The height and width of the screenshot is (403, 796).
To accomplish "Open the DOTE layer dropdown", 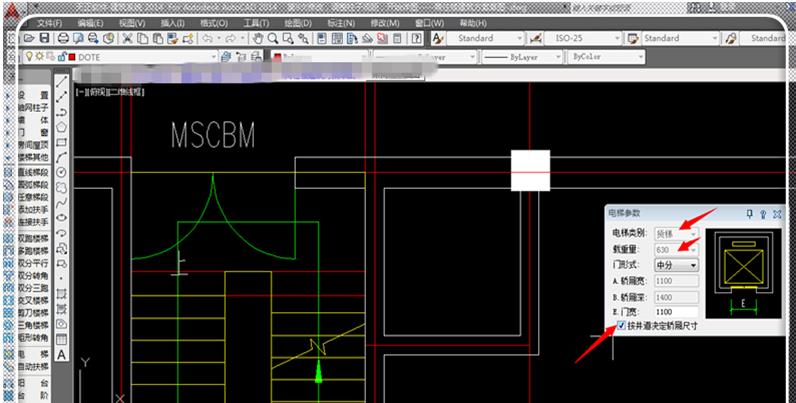I will click(x=214, y=57).
